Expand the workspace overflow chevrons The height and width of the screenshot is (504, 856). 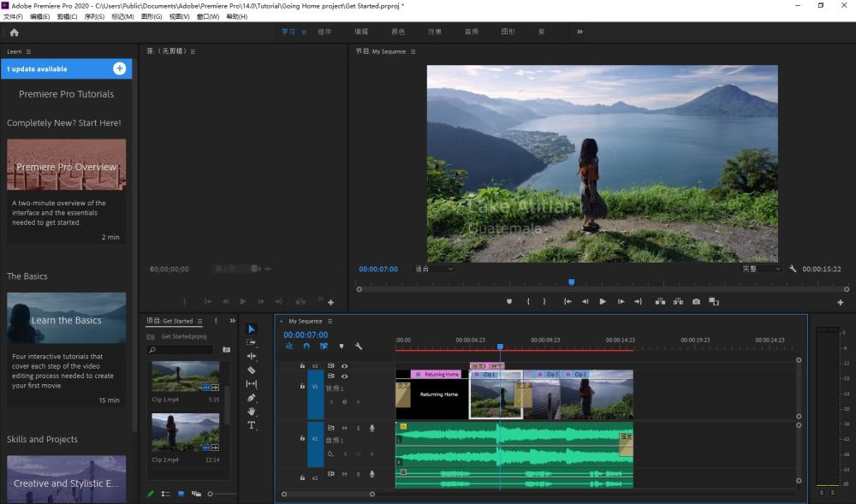pos(580,32)
